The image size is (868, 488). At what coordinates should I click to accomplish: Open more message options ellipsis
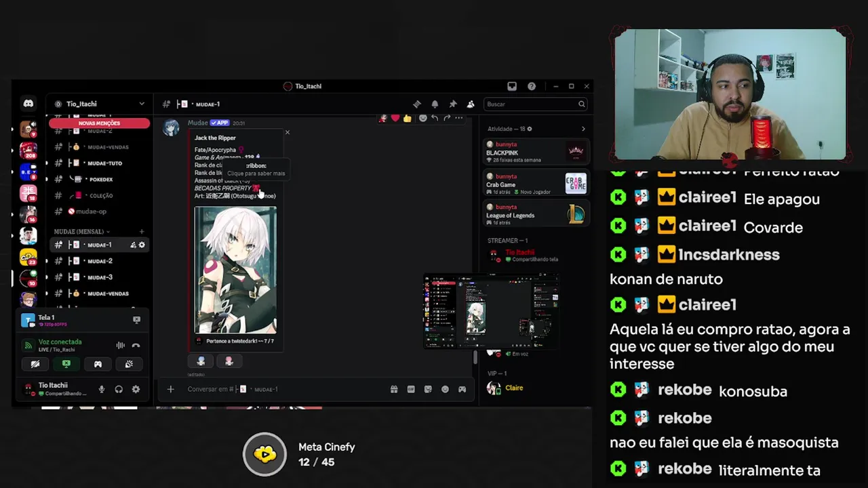pyautogui.click(x=459, y=118)
